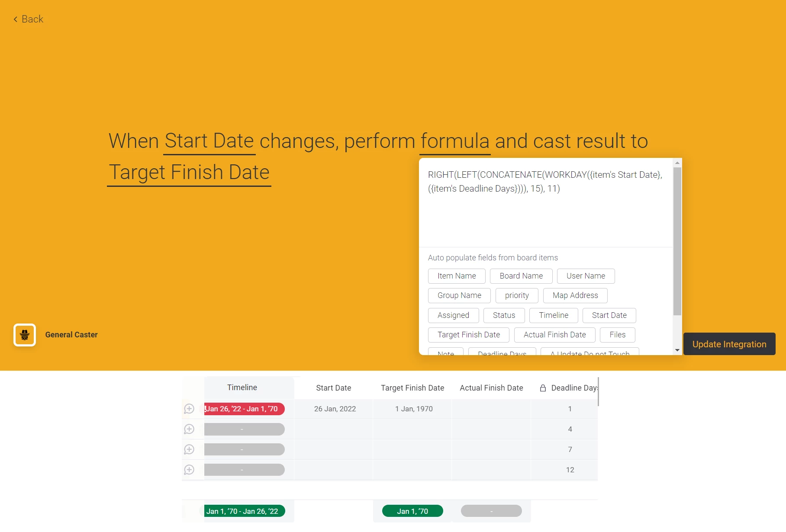Click inside the formula text area
Image resolution: width=786 pixels, height=532 pixels.
546,203
